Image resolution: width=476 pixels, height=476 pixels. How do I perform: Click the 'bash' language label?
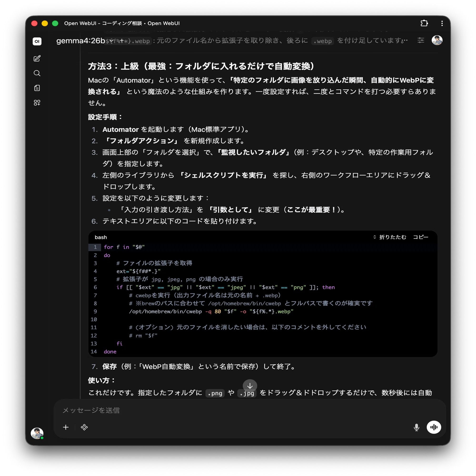pos(101,237)
